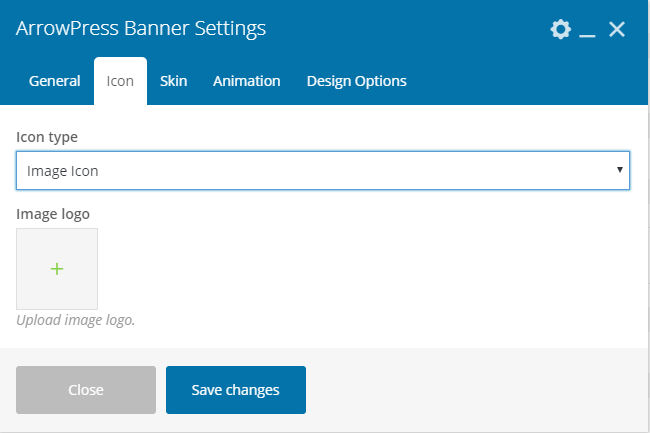This screenshot has width=650, height=433.
Task: Close the settings panel with the X icon
Action: [617, 29]
